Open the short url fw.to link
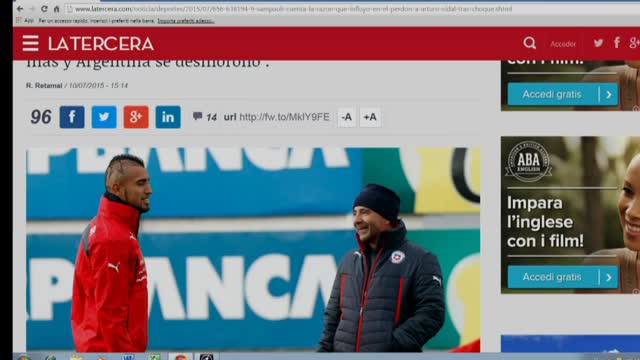 284,117
